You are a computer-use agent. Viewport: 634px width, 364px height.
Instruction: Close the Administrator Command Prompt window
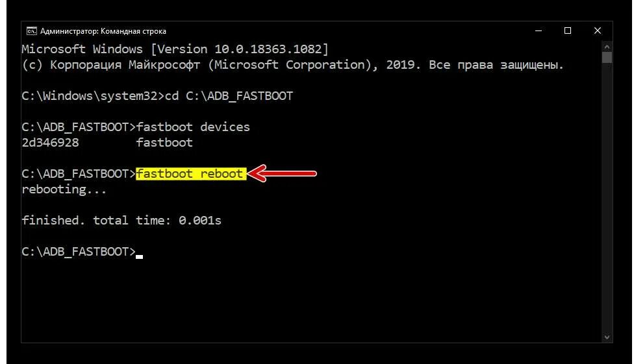pos(597,30)
